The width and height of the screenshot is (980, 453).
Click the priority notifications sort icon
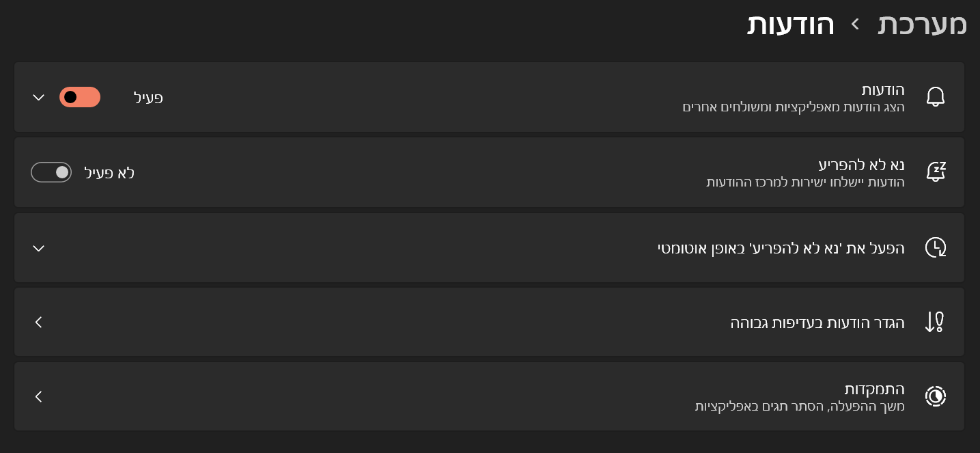click(x=935, y=322)
